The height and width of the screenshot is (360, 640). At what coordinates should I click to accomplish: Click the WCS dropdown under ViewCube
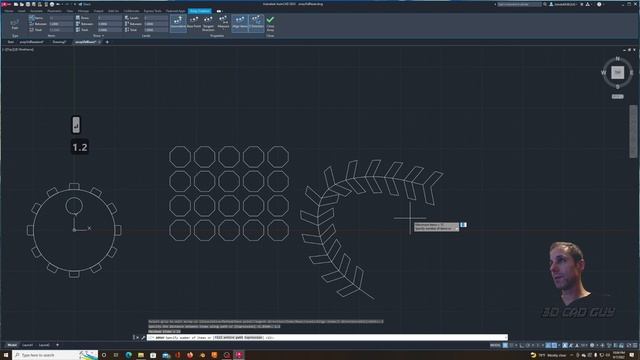(618, 96)
